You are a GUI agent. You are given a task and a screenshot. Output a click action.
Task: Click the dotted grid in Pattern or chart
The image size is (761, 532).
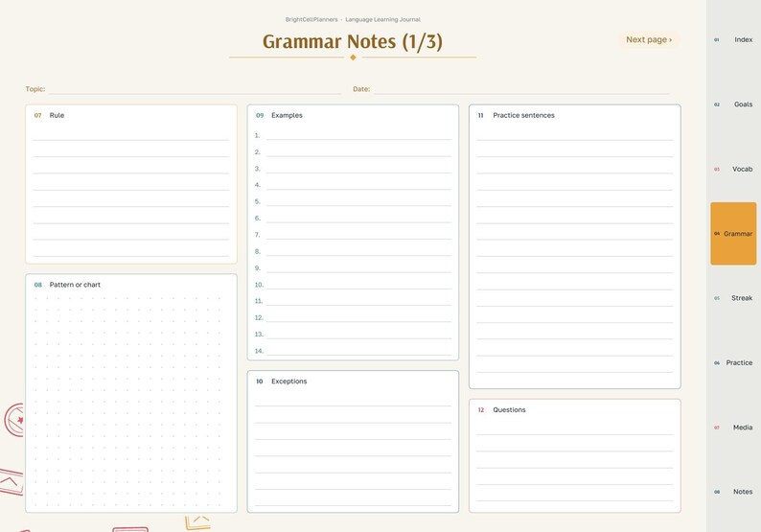click(127, 402)
